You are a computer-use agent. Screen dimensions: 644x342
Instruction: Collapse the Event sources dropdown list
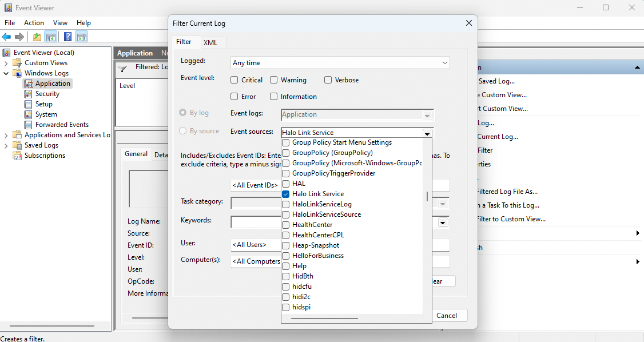427,133
